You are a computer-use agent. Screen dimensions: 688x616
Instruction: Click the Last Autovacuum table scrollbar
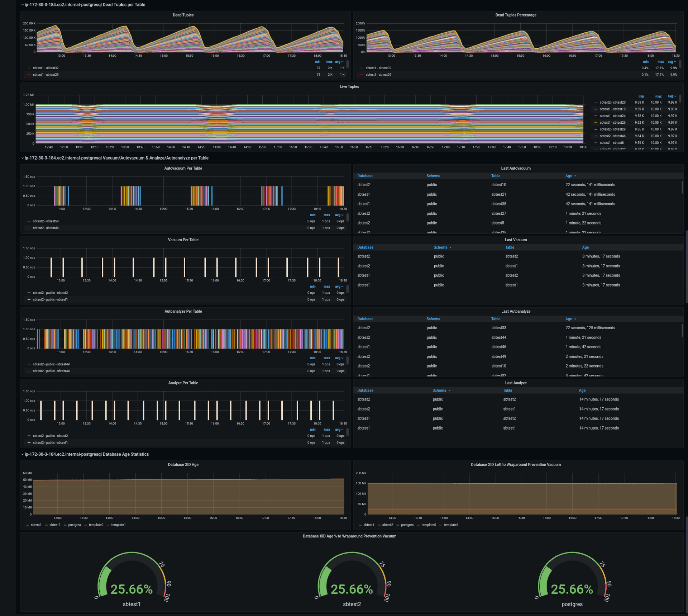[682, 187]
